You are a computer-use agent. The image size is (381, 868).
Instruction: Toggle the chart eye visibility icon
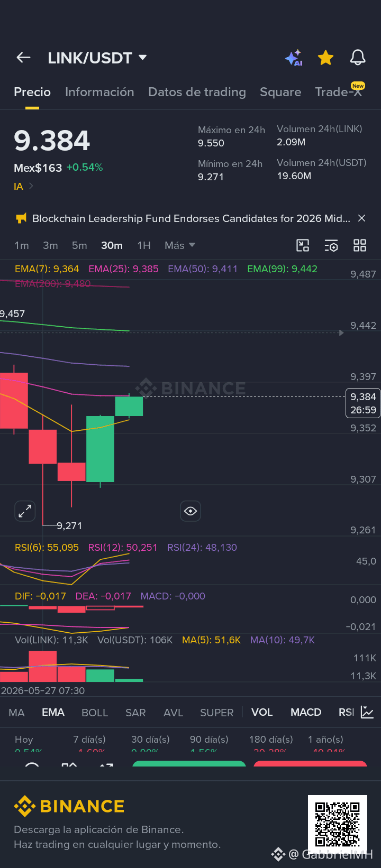(x=190, y=511)
